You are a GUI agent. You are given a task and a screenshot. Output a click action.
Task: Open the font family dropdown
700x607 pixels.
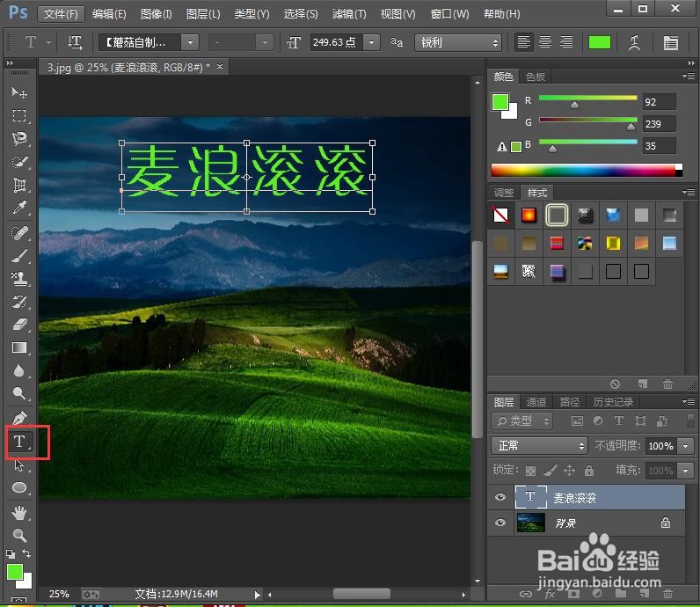(190, 42)
